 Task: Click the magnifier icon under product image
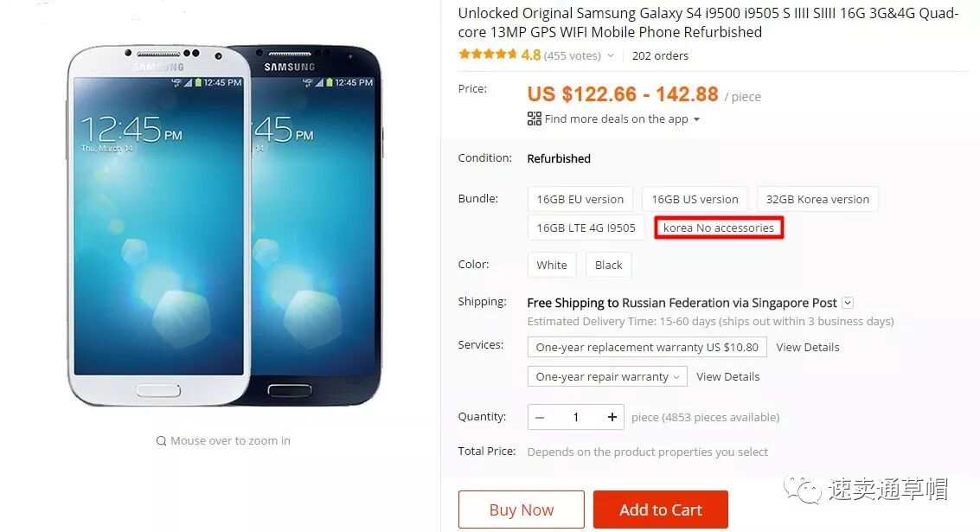tap(161, 440)
